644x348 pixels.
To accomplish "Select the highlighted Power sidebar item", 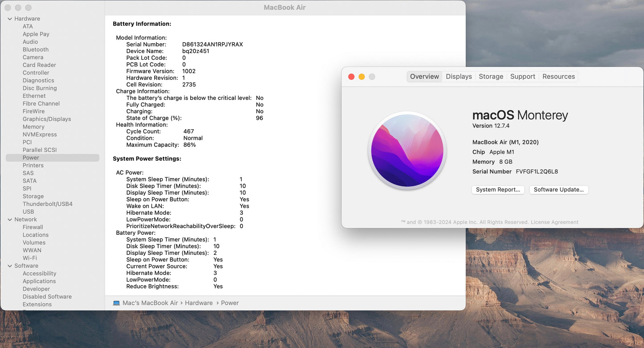I will point(53,158).
